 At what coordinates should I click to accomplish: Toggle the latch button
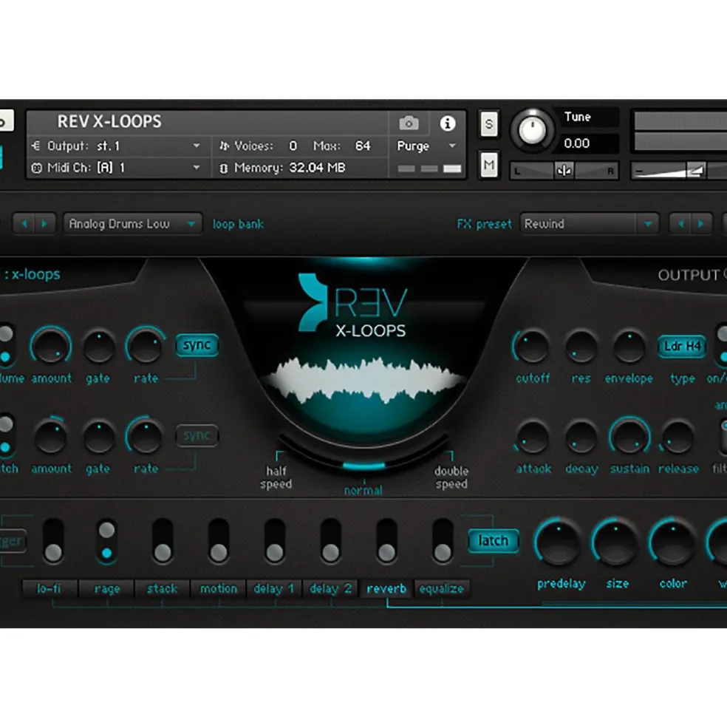coord(493,541)
